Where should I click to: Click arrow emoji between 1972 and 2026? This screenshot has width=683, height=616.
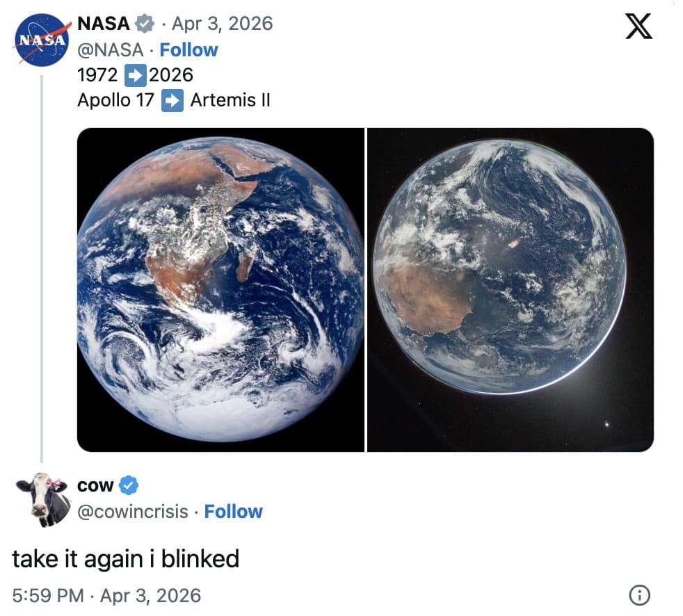coord(133,74)
